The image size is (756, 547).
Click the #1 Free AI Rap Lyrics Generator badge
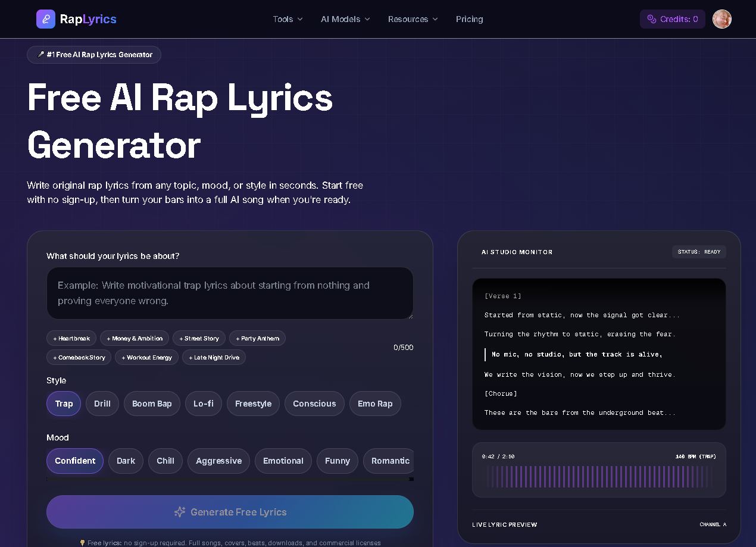point(94,55)
